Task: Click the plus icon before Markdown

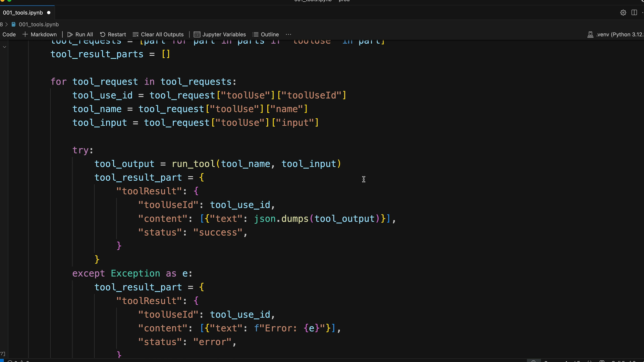Action: 25,35
